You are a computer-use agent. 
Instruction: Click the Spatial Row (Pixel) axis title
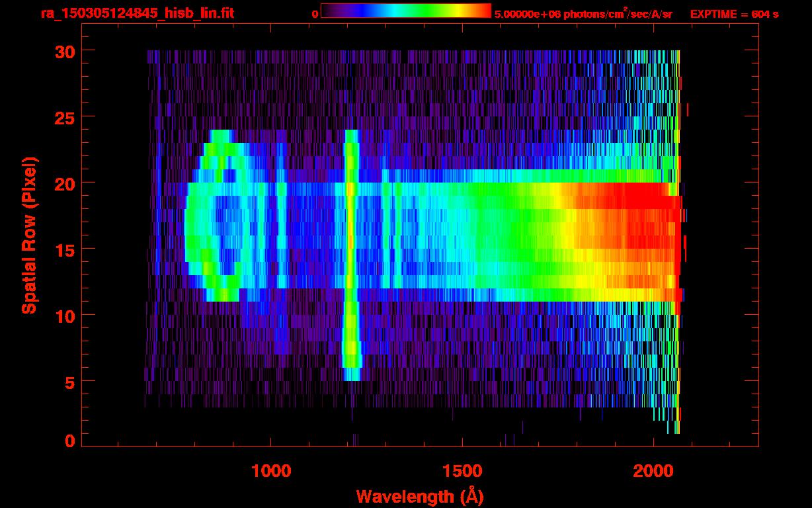[29, 235]
